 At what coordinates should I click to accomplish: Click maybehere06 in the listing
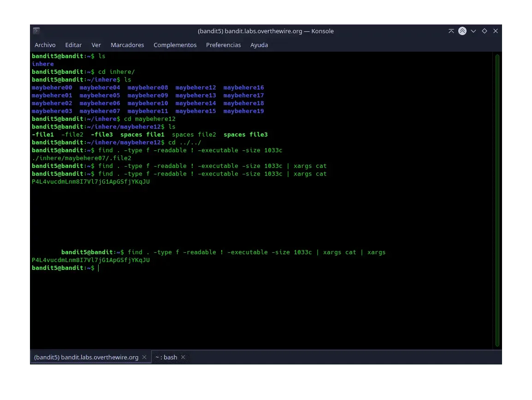click(100, 103)
